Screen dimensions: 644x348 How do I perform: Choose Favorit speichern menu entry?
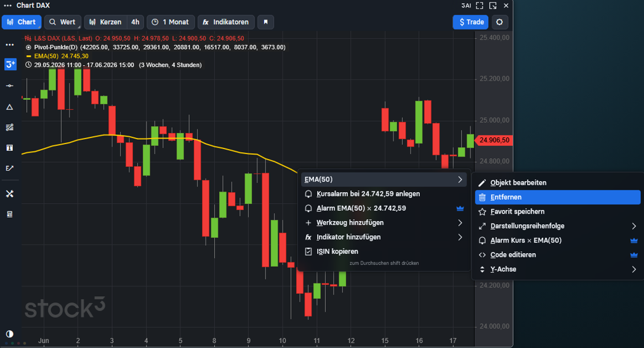[x=558, y=212]
